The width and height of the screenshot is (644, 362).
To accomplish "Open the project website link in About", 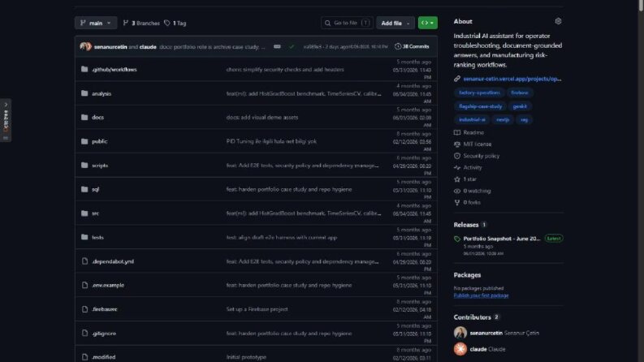I will pos(512,79).
